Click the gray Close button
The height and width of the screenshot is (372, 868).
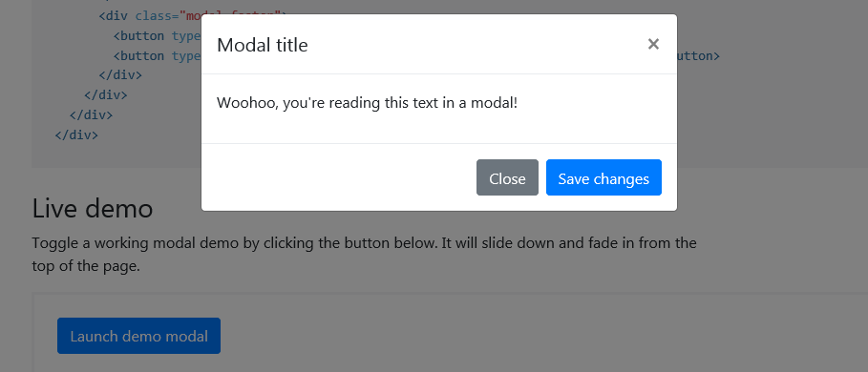tap(507, 177)
